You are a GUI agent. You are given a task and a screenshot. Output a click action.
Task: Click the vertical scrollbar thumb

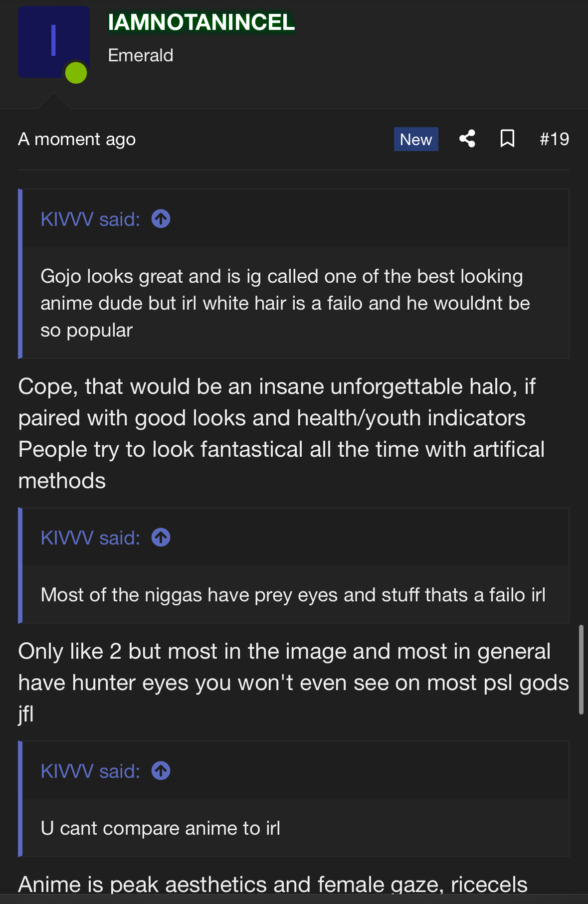pos(581,669)
